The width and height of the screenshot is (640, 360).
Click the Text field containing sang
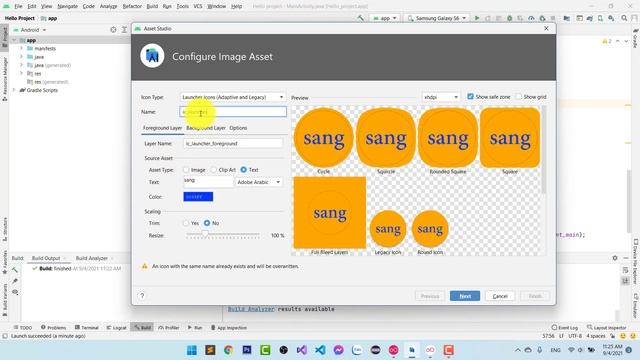208,181
